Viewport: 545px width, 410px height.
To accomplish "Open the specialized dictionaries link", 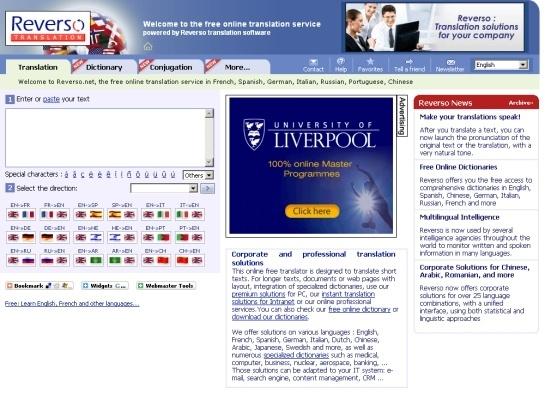I will click(x=296, y=355).
